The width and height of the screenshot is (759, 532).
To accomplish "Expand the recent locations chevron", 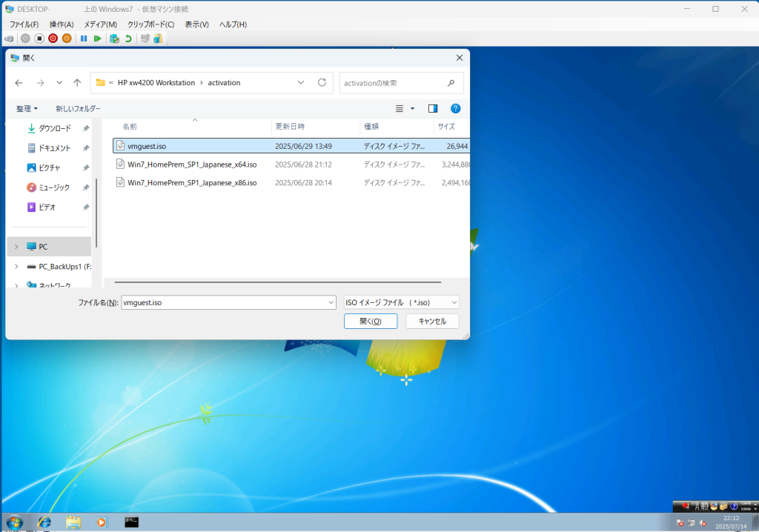I will (59, 83).
